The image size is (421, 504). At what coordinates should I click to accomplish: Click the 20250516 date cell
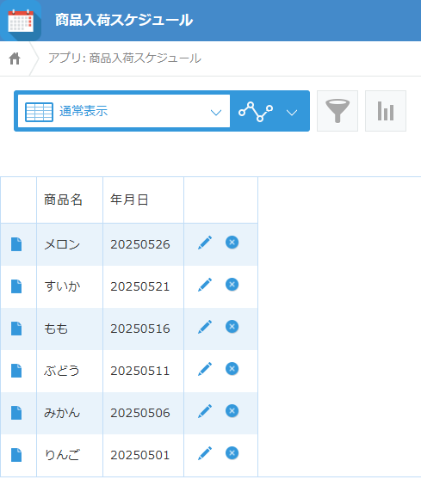(140, 329)
